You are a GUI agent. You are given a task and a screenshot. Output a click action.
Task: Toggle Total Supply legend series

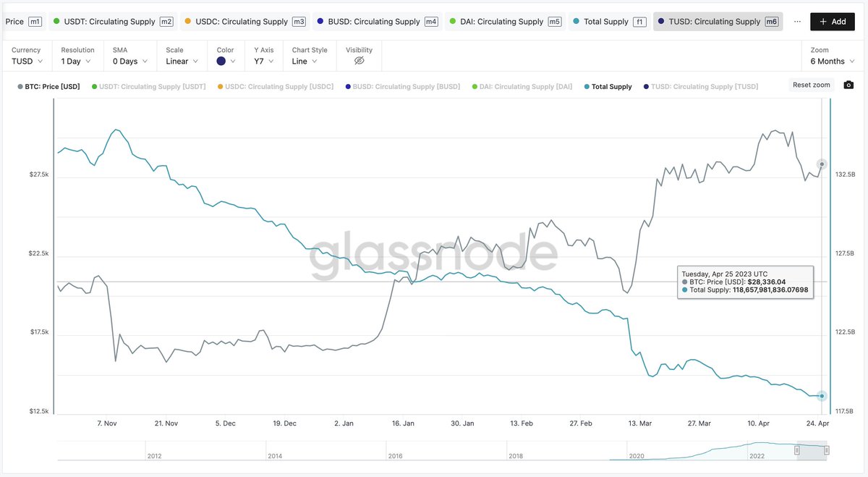(x=608, y=87)
